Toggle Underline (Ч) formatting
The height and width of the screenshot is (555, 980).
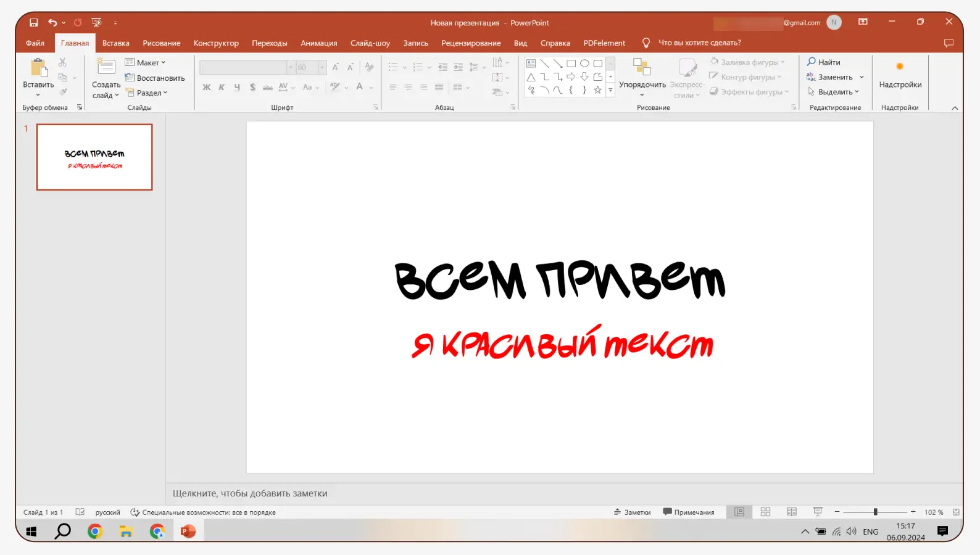237,87
